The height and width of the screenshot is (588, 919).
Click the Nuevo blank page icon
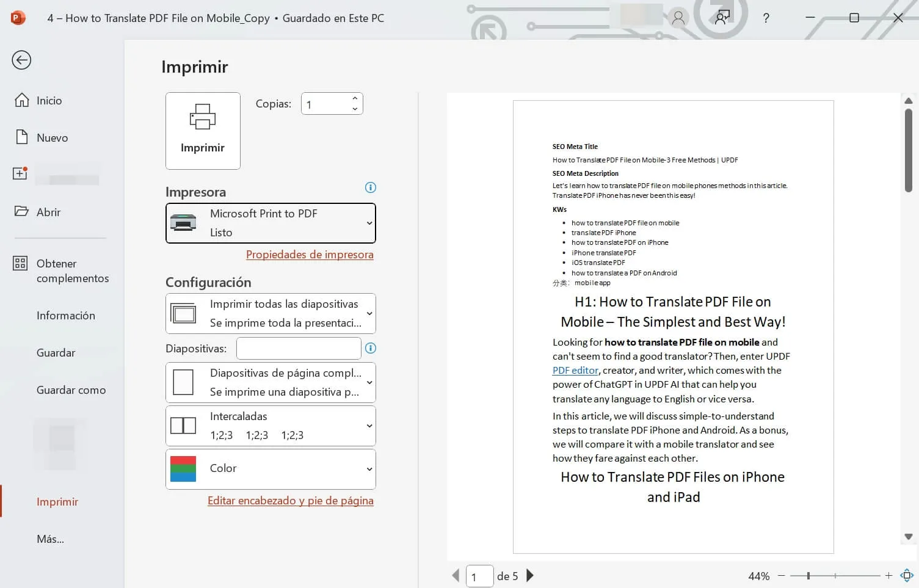22,137
